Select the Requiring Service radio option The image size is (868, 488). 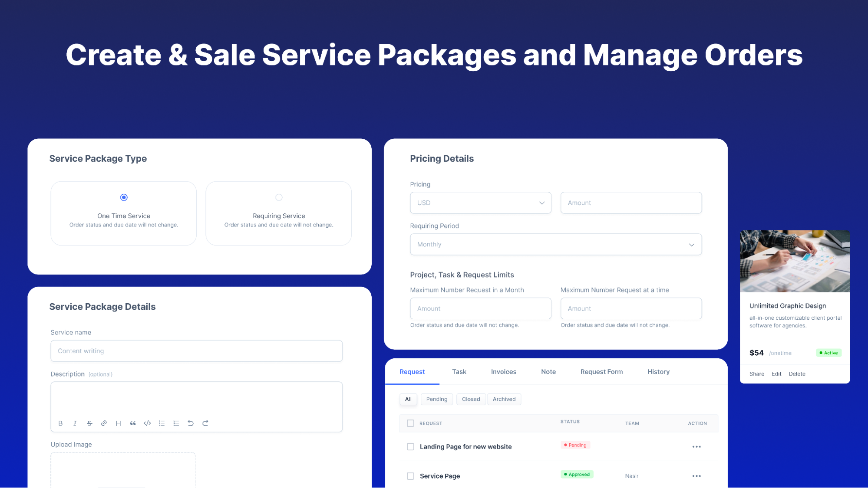tap(279, 197)
